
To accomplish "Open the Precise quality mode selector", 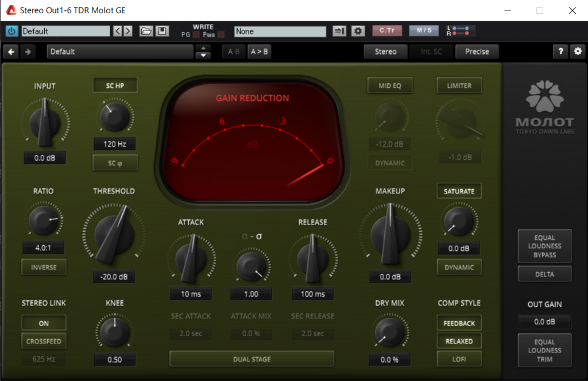I will click(477, 51).
